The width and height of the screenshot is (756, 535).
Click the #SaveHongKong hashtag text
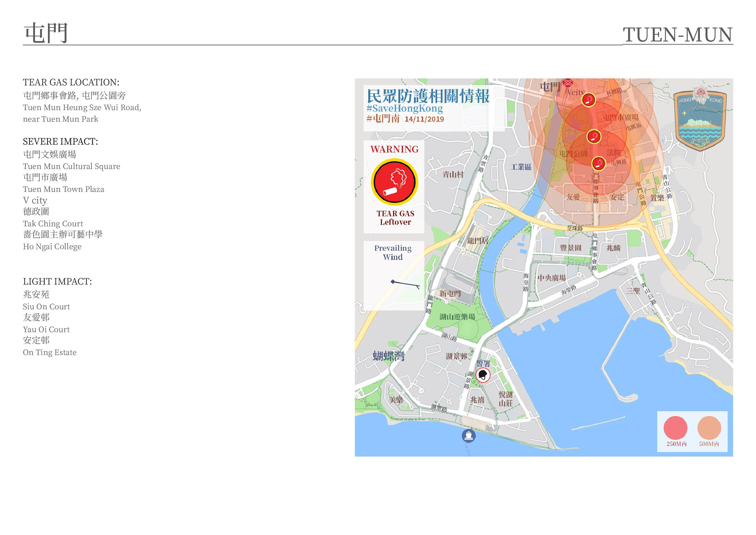pyautogui.click(x=405, y=108)
